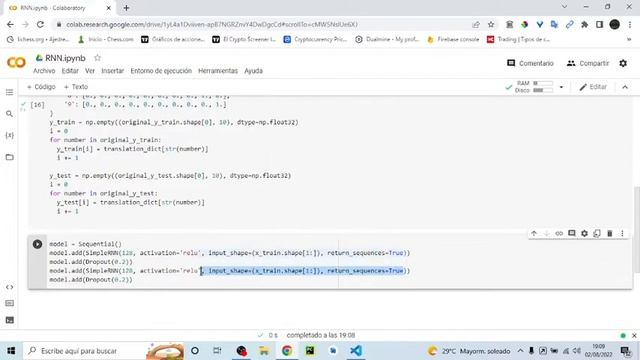Open browser extensions puzzle icon

pyautogui.click(x=584, y=24)
